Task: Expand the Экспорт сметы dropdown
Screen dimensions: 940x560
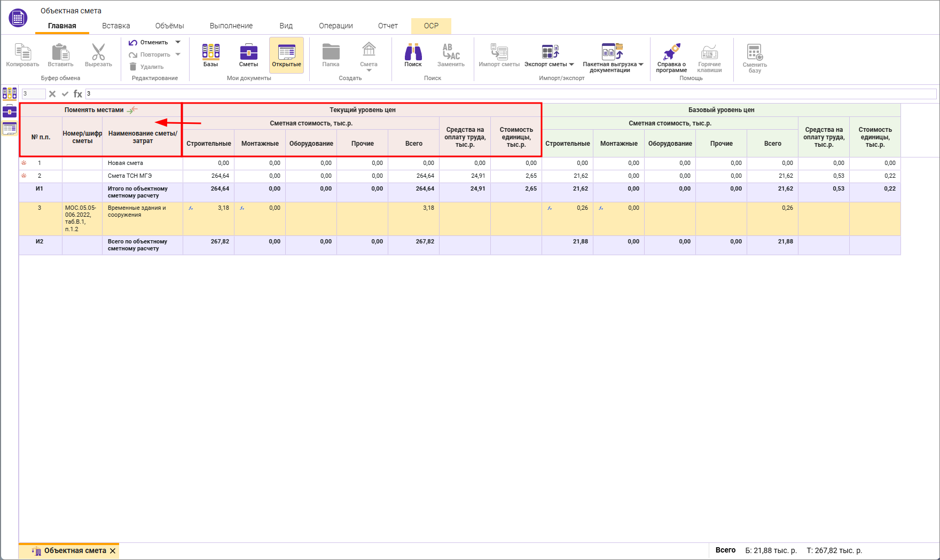Action: (571, 65)
